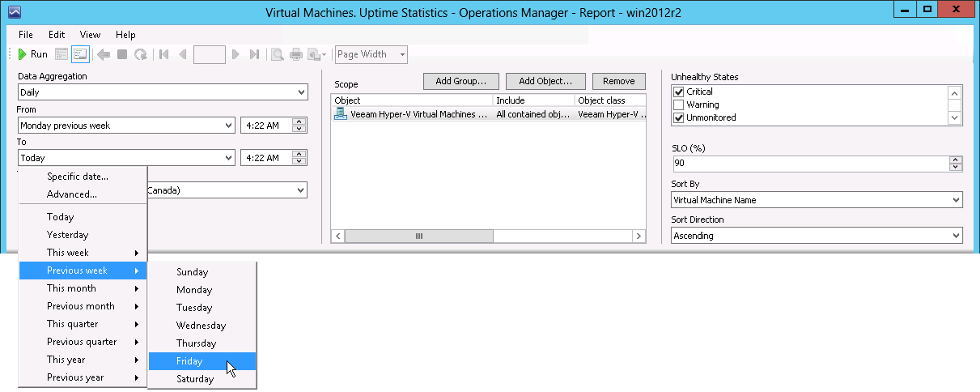
Task: Go to the next page
Action: 235,54
